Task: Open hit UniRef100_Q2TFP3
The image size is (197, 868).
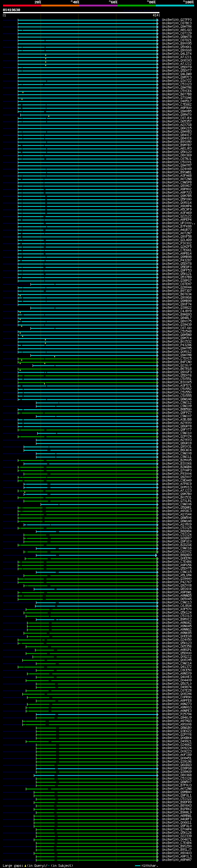Action: [177, 20]
